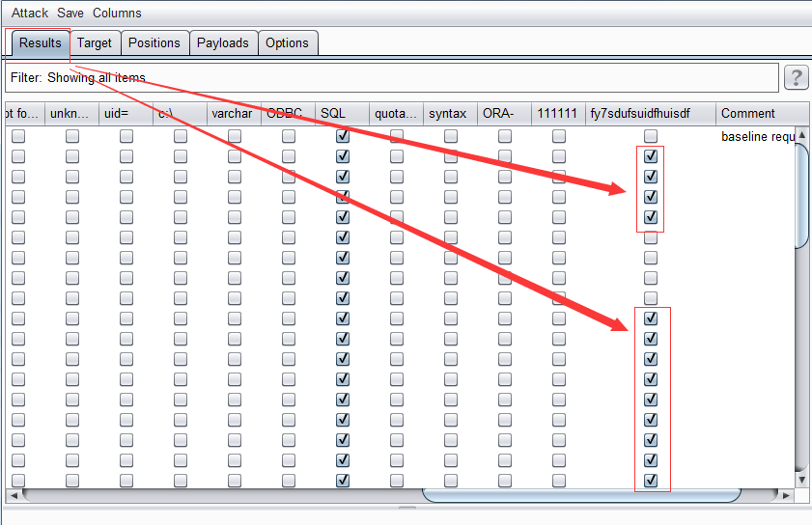
Task: Toggle ORA- checkbox in baseline request row
Action: click(504, 136)
